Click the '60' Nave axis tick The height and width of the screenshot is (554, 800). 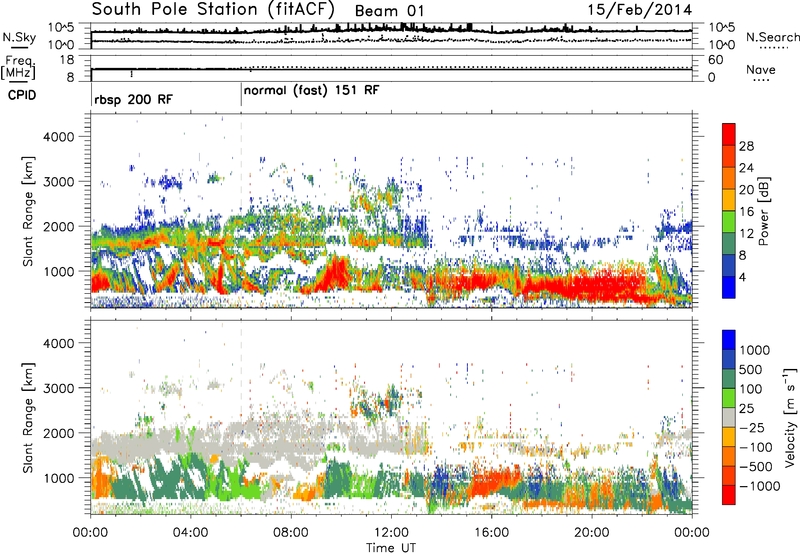716,60
